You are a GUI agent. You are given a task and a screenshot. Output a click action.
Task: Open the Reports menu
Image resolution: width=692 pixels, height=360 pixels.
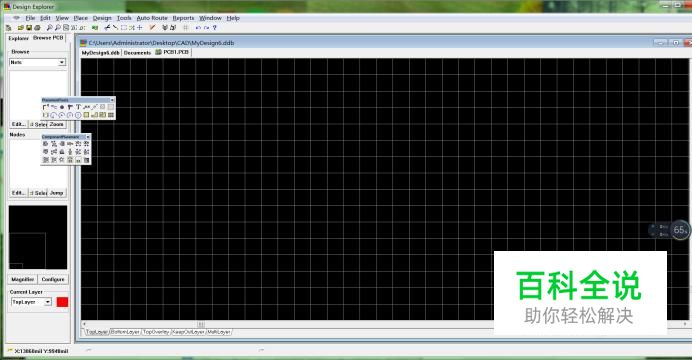coord(183,18)
